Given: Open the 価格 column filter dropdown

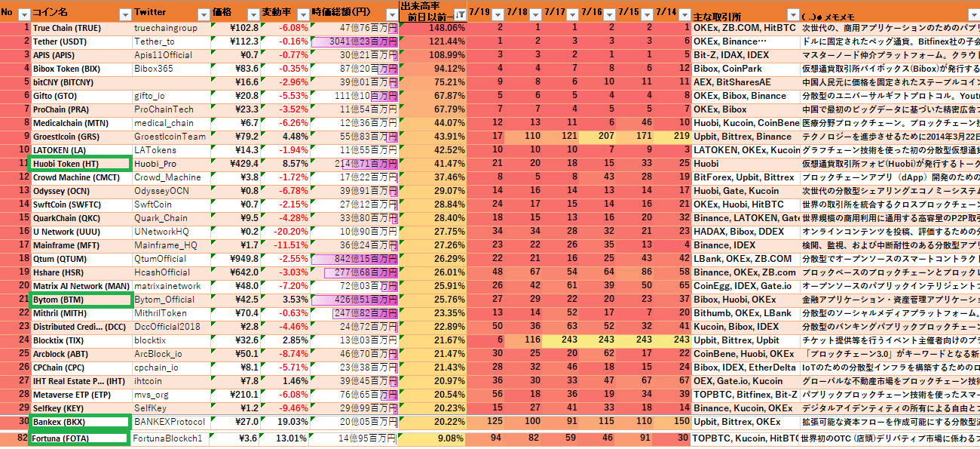Looking at the screenshot, I should 253,15.
